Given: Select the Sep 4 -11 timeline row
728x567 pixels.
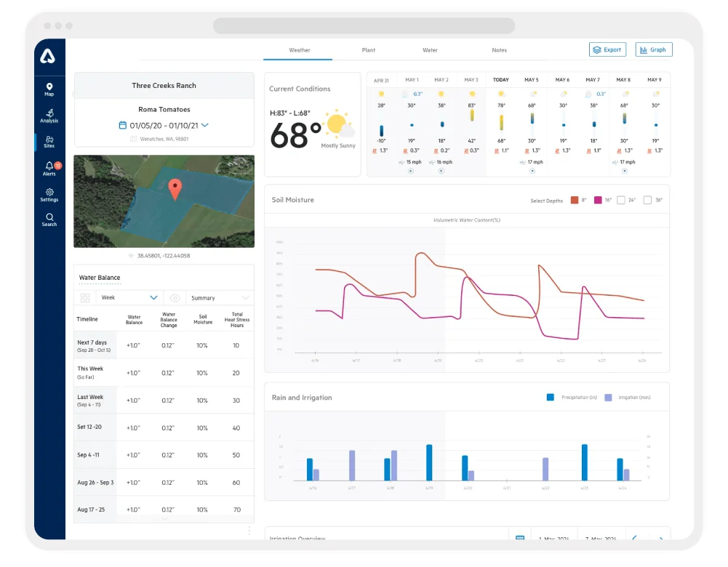Looking at the screenshot, I should click(164, 455).
